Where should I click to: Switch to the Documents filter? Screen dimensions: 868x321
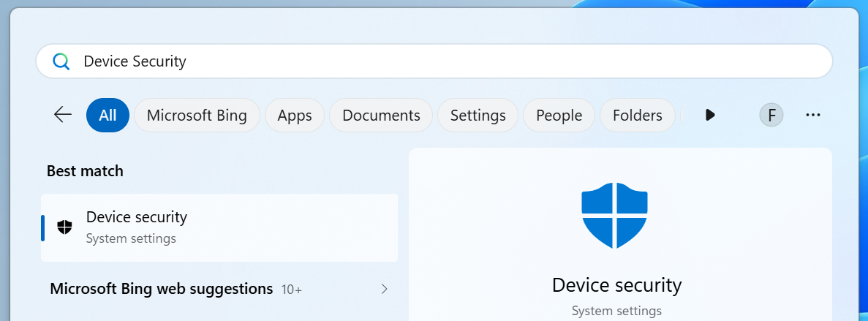pos(381,115)
